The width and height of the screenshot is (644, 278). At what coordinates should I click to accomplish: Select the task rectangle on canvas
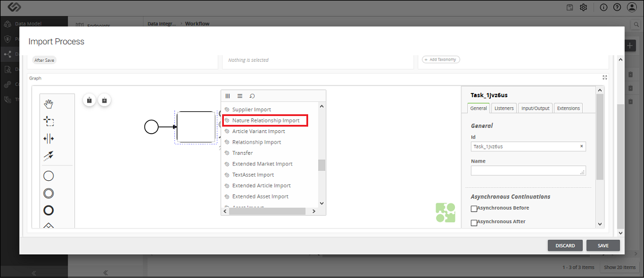point(196,127)
